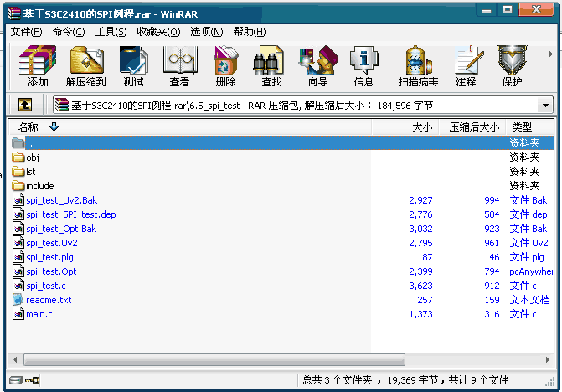Select file spi_test.plg
The image size is (562, 392).
tap(49, 257)
